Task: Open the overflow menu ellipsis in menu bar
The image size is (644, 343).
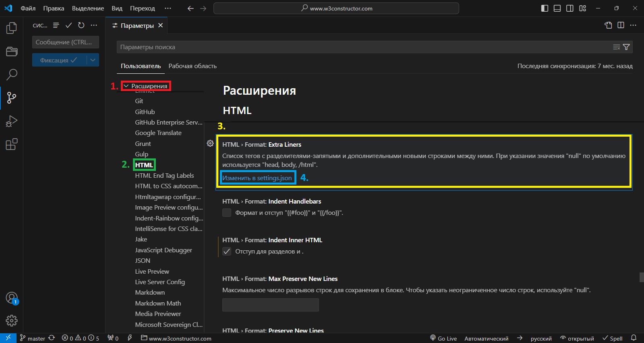Action: pyautogui.click(x=168, y=8)
